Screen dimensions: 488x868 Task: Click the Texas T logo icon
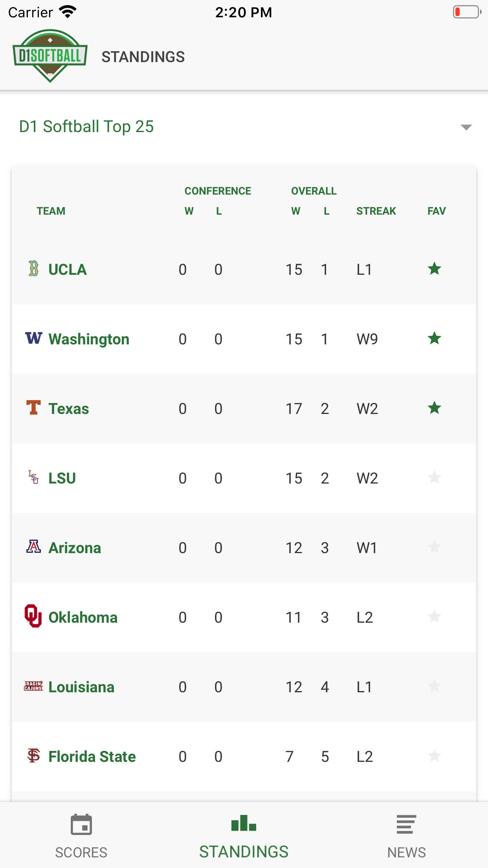(x=34, y=408)
